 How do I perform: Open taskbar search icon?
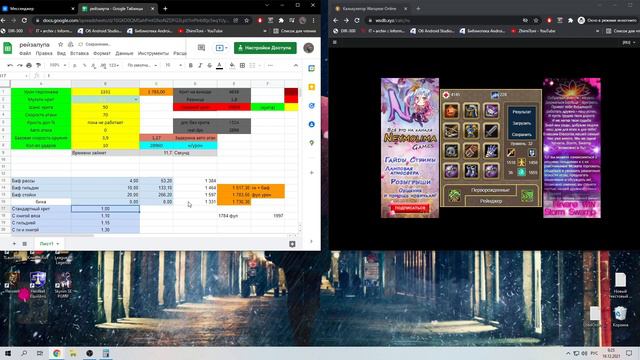(24, 353)
